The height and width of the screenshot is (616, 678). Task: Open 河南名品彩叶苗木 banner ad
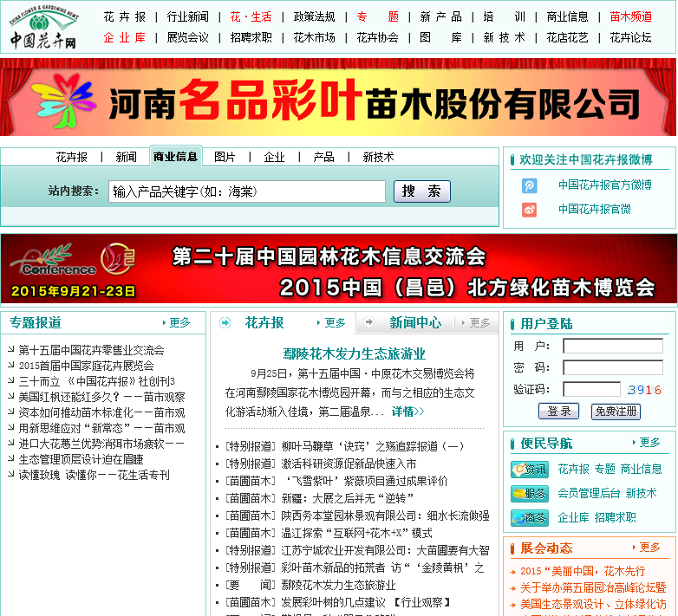pyautogui.click(x=339, y=98)
